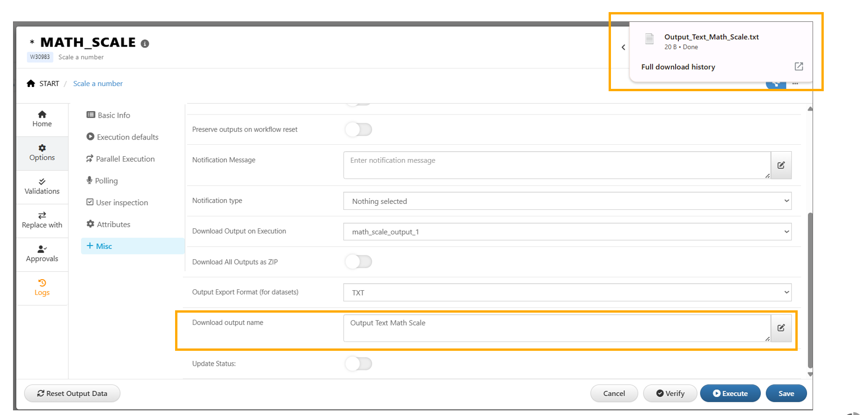Image resolution: width=868 pixels, height=415 pixels.
Task: Toggle the Update Status switch
Action: pyautogui.click(x=359, y=364)
